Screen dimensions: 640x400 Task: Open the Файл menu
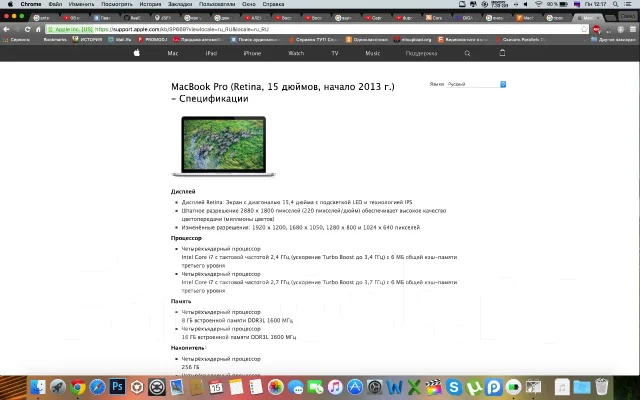coord(55,4)
